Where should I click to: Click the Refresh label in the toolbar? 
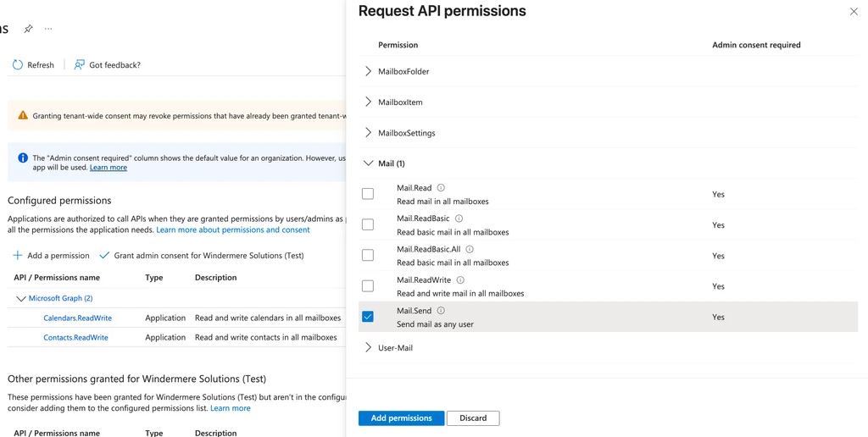[x=41, y=64]
